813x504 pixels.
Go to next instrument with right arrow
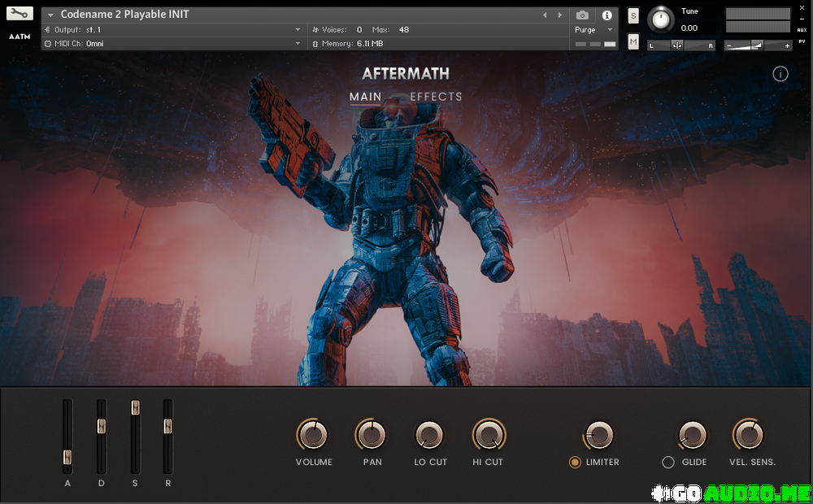559,15
